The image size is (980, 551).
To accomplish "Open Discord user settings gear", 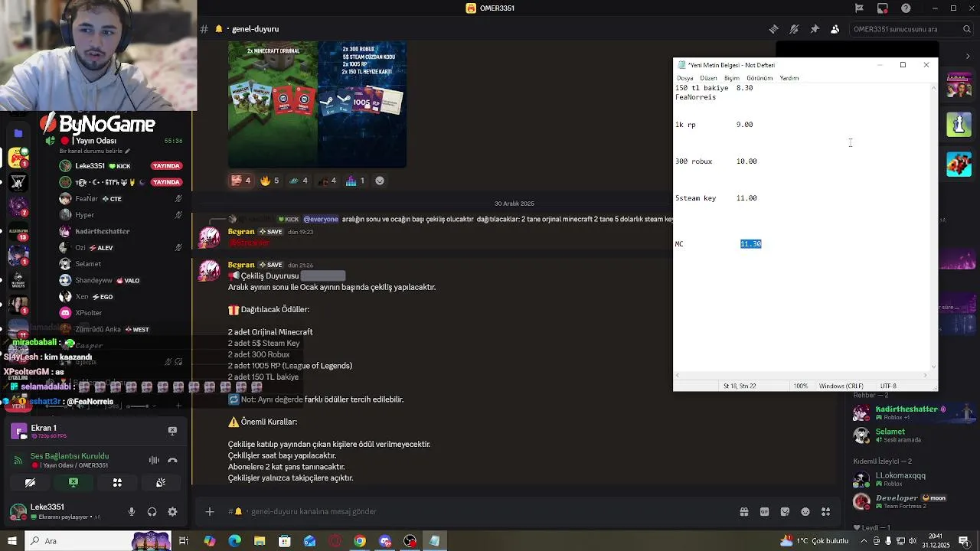I will [x=172, y=511].
